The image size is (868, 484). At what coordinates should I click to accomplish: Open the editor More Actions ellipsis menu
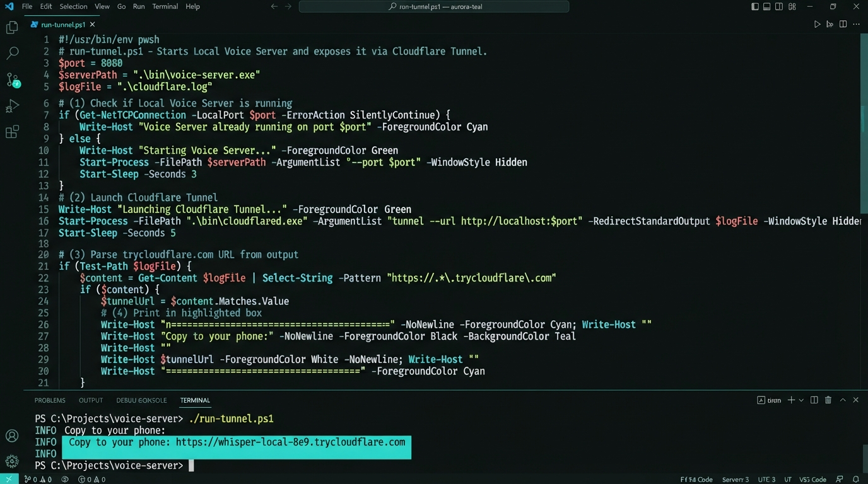pyautogui.click(x=856, y=25)
